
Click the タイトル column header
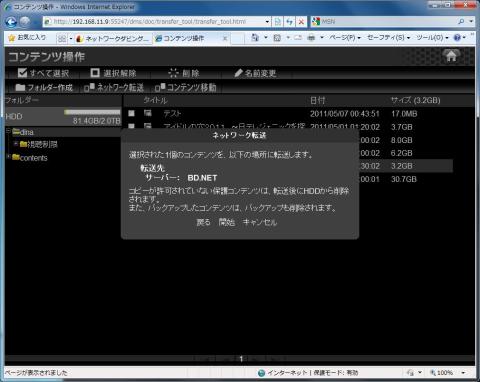(155, 100)
